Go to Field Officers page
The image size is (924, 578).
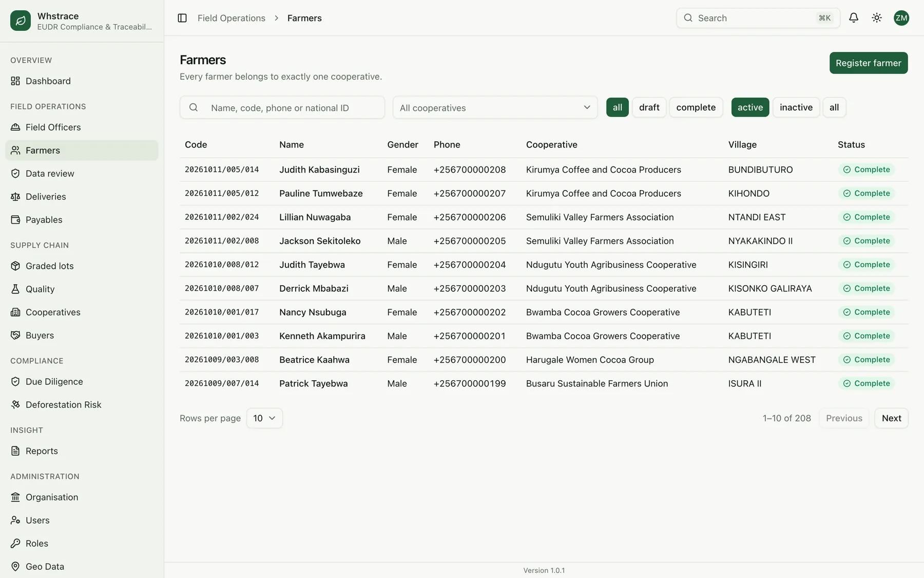coord(82,127)
